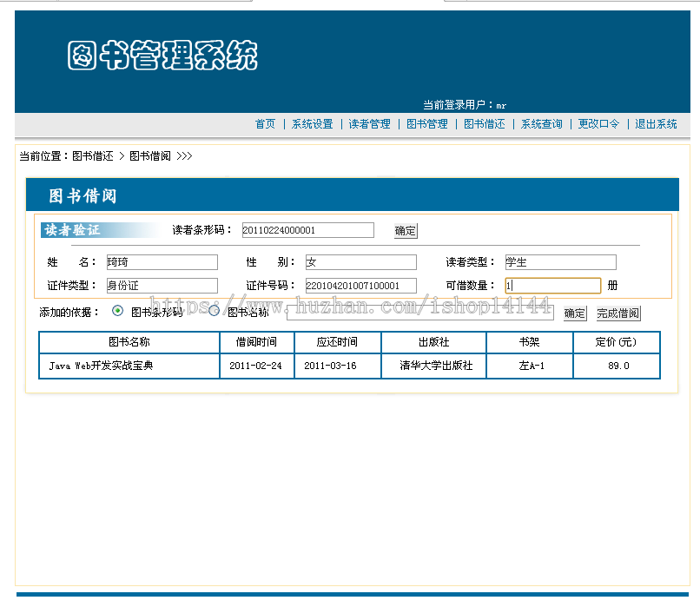Click the 姓名 field showing 琦琦

[162, 262]
